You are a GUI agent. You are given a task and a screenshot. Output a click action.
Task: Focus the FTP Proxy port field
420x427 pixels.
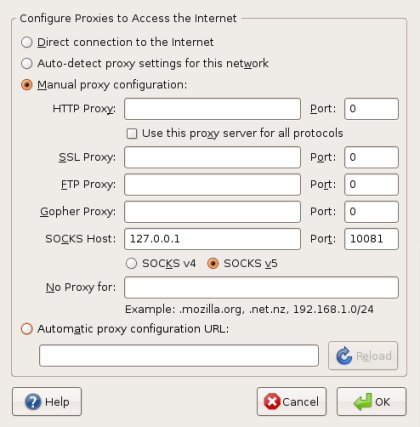click(x=371, y=184)
